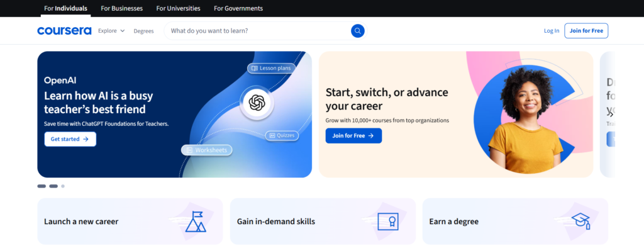The image size is (644, 248).
Task: Click the OpenAI wordmark in banner
Action: click(x=60, y=80)
